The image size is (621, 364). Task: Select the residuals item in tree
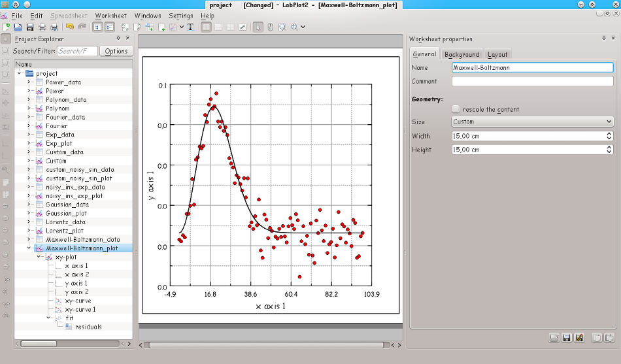(87, 327)
